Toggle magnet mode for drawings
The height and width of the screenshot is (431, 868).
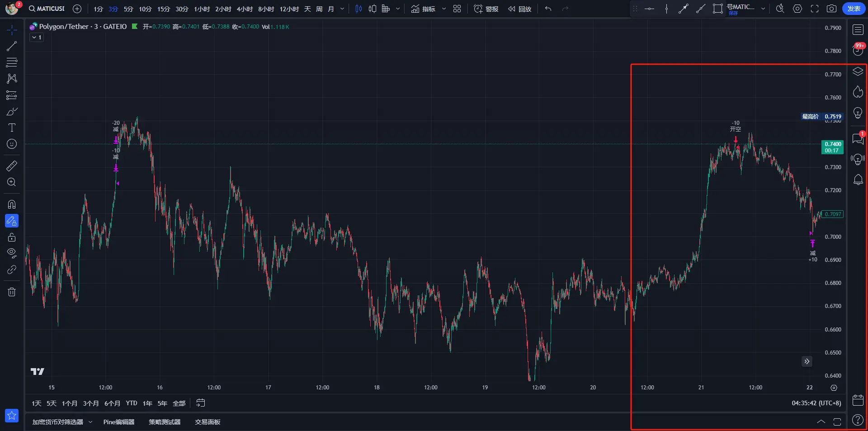pyautogui.click(x=12, y=204)
